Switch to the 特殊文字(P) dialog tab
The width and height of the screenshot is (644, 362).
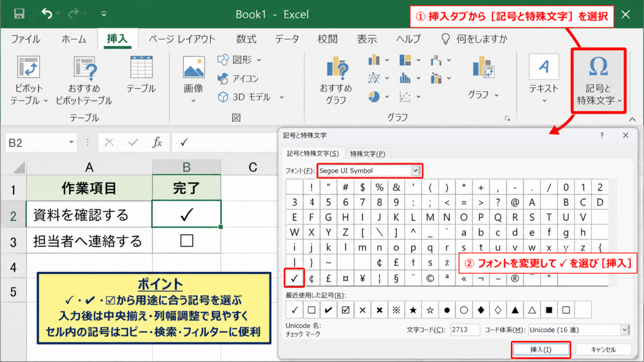click(368, 154)
